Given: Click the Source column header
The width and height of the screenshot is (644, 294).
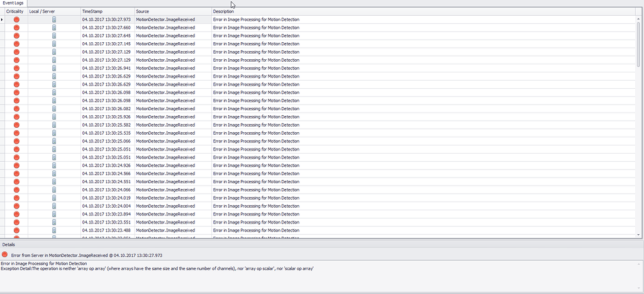Looking at the screenshot, I should (173, 11).
